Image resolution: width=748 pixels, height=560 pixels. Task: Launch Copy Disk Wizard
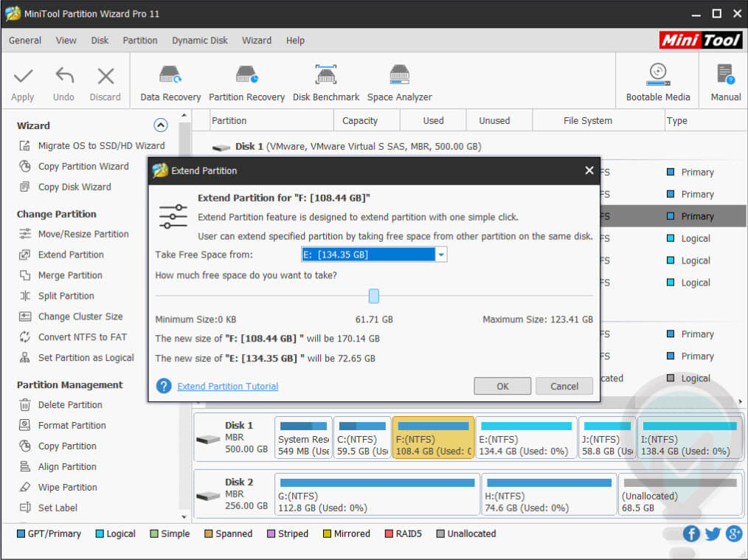tap(65, 187)
